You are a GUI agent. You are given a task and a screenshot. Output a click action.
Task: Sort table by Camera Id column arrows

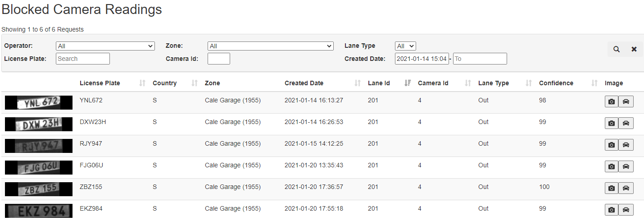468,83
